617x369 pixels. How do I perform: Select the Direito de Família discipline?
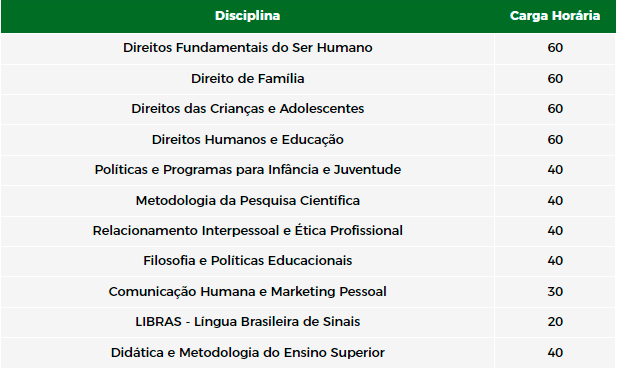coord(248,79)
